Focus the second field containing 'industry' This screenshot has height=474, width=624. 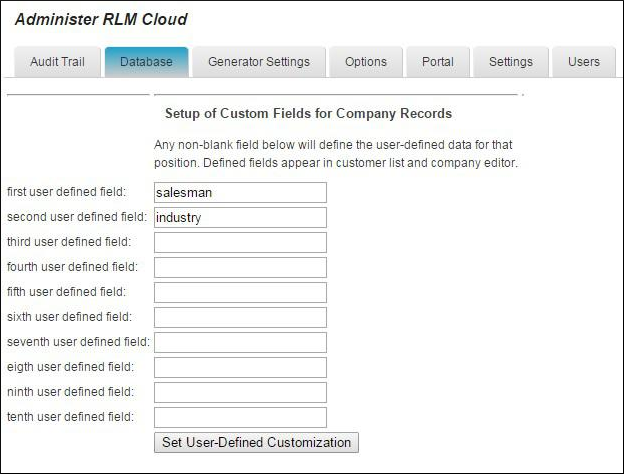click(x=240, y=217)
